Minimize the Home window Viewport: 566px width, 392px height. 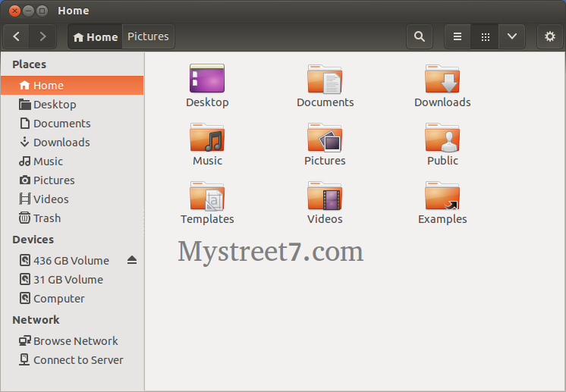[x=29, y=11]
